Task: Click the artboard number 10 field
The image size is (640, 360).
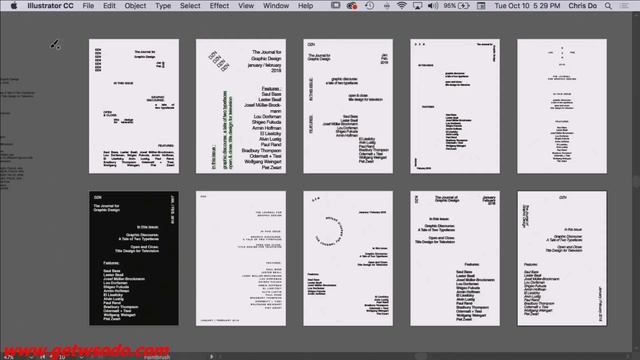Action: tap(62, 357)
